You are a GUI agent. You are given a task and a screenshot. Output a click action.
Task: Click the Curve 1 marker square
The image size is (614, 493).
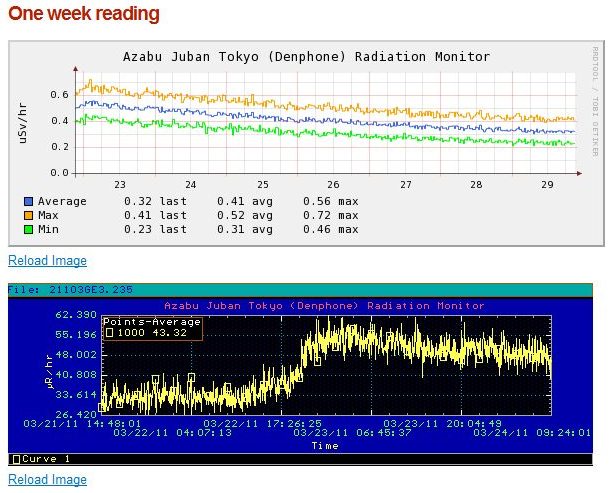15,459
